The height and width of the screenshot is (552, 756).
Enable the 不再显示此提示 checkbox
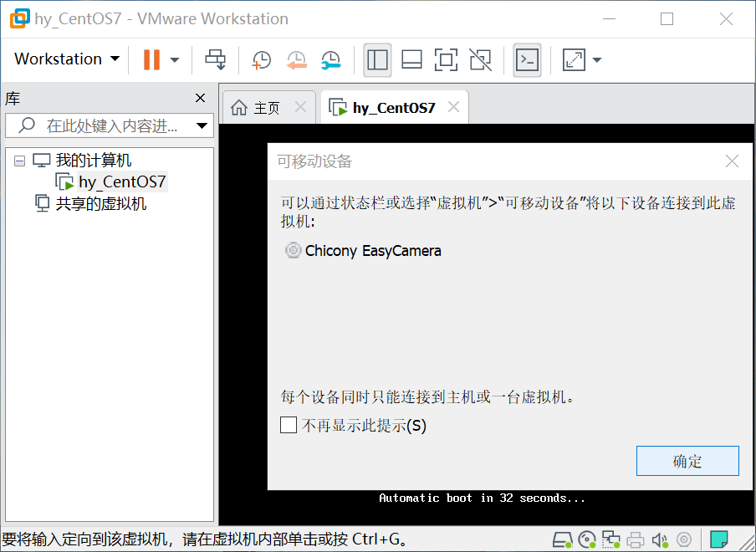pos(289,425)
